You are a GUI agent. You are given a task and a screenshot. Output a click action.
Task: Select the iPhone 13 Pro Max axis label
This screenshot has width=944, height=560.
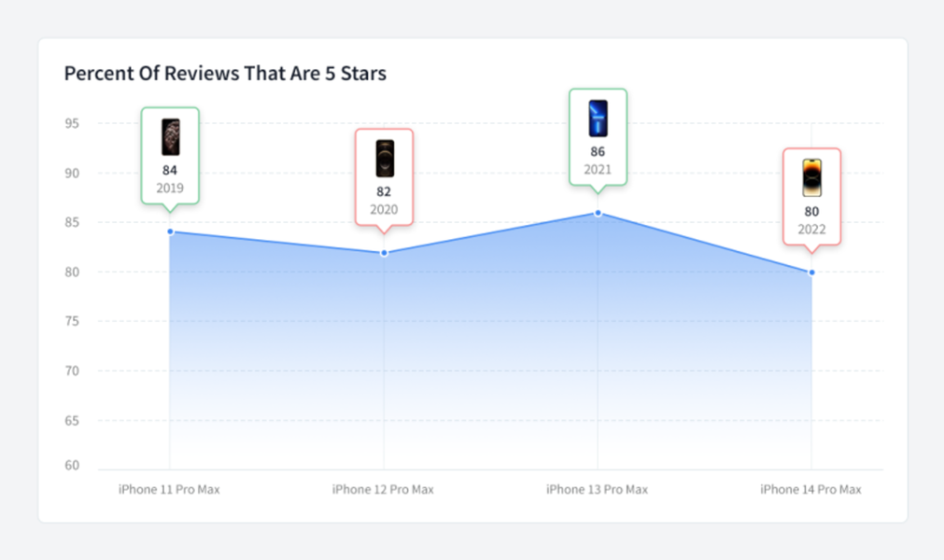597,489
